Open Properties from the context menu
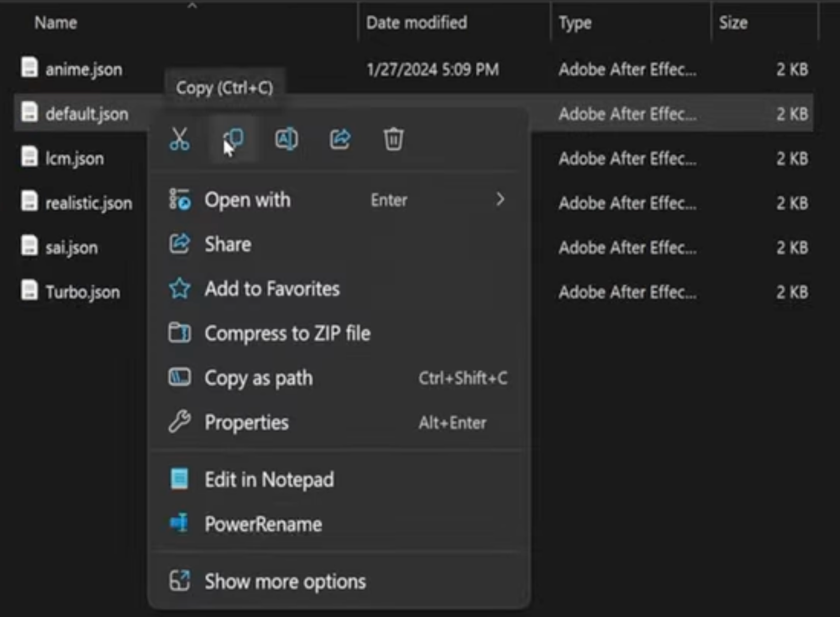 246,422
